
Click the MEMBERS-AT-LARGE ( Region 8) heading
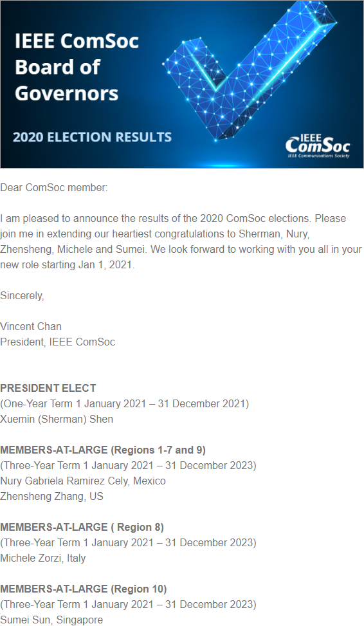pos(82,527)
